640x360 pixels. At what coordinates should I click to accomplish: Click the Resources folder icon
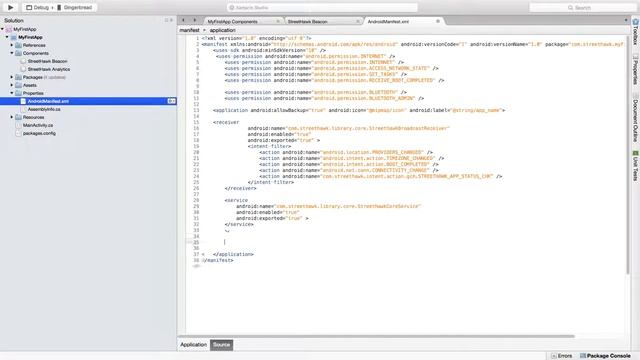click(18, 117)
